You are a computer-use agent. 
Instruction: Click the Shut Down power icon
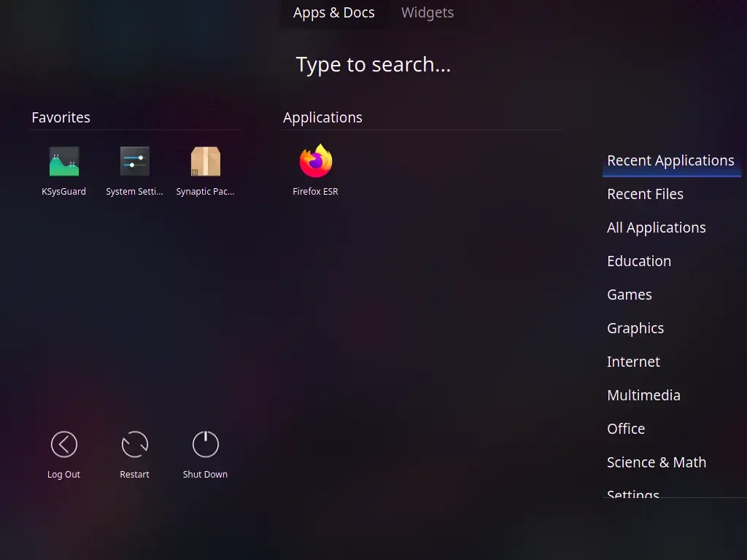205,444
